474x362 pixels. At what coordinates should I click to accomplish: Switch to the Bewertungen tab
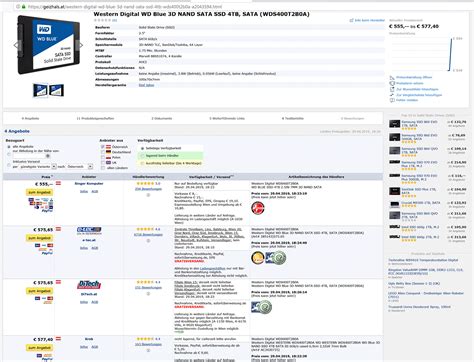352,118
